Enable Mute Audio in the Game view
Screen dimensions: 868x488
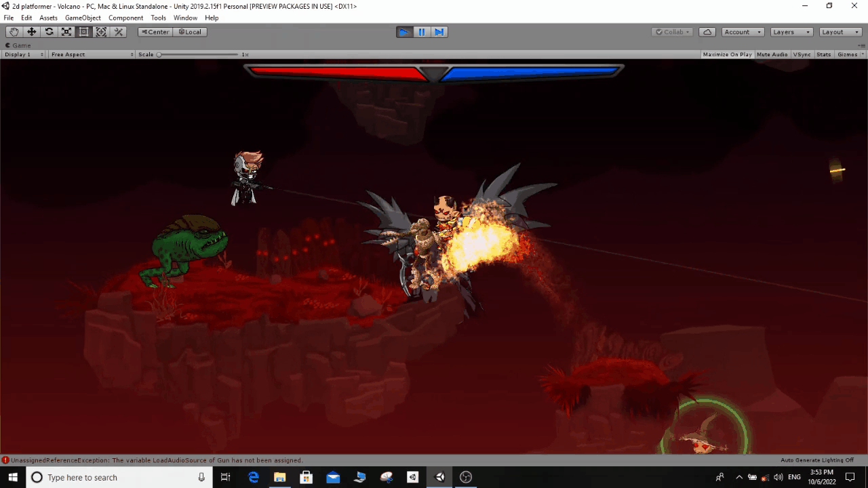(772, 54)
